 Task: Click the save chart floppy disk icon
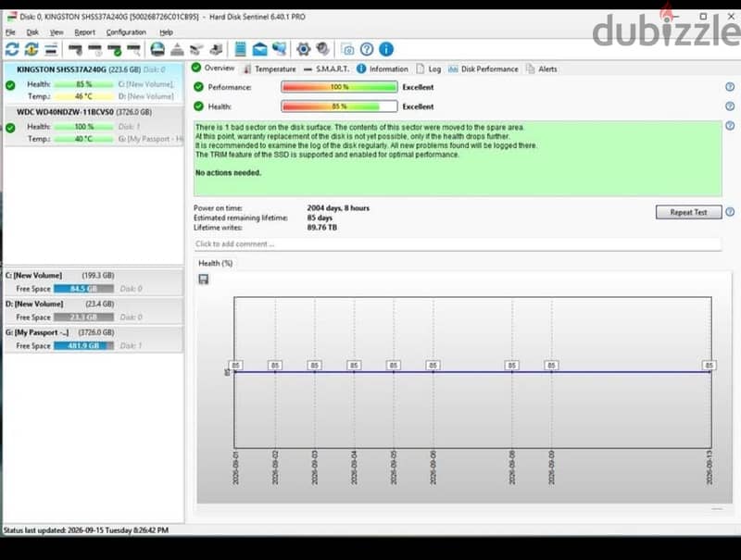tap(204, 280)
